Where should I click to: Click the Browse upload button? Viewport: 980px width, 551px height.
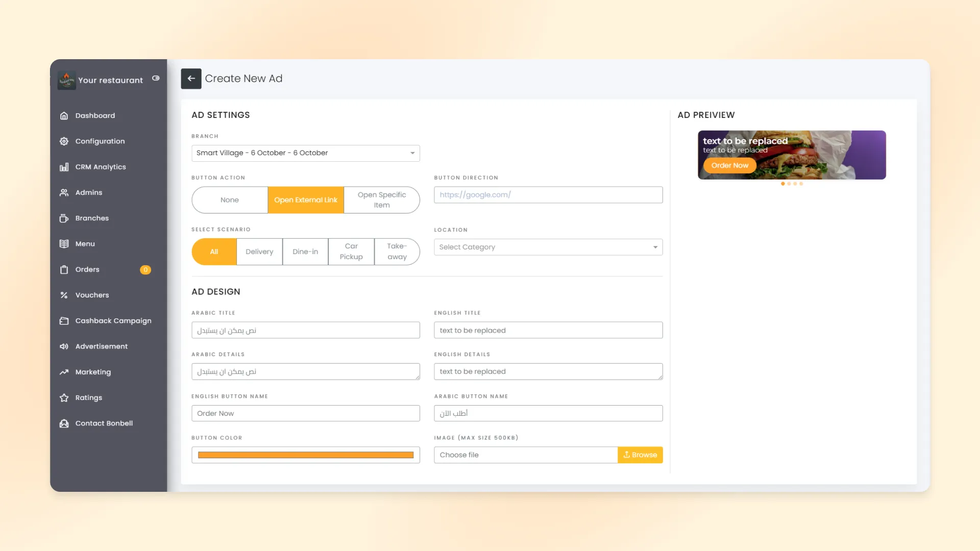[x=640, y=455]
